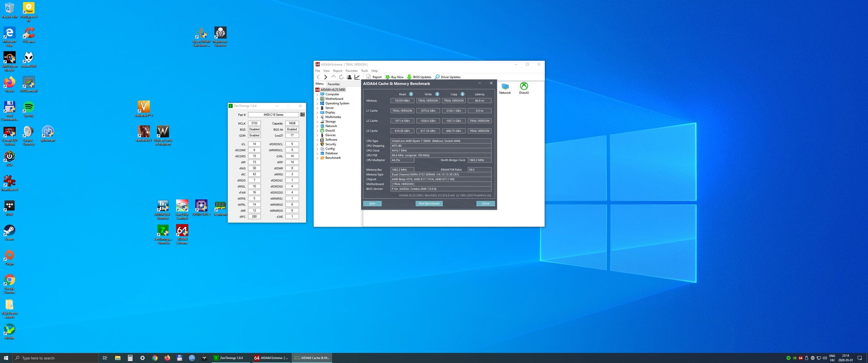Select the Security item in the tree
868x363 pixels.
(331, 144)
